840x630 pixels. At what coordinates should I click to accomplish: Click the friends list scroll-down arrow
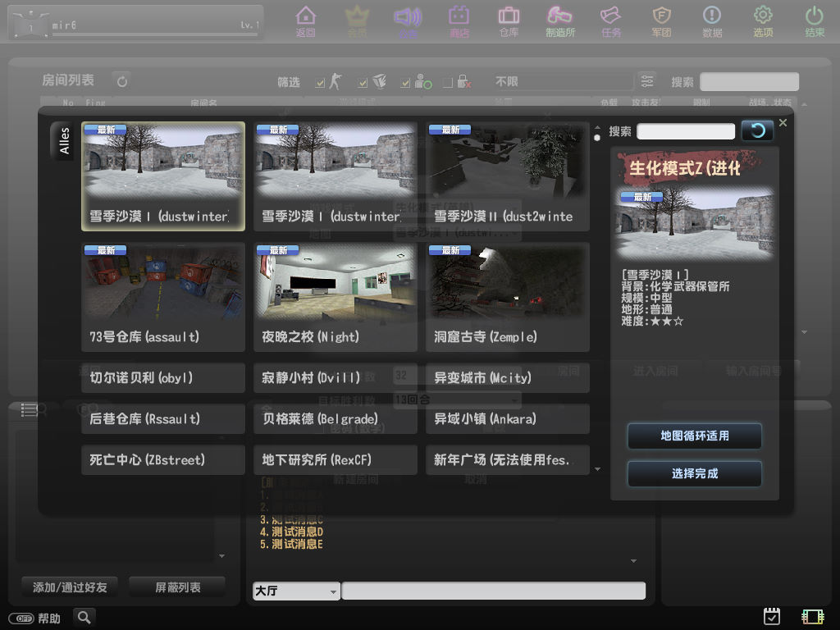(221, 556)
